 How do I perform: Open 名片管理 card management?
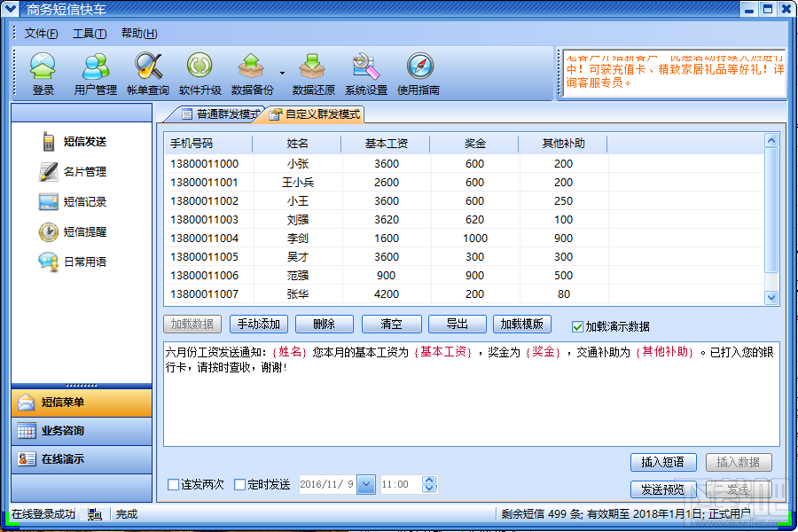coord(73,171)
